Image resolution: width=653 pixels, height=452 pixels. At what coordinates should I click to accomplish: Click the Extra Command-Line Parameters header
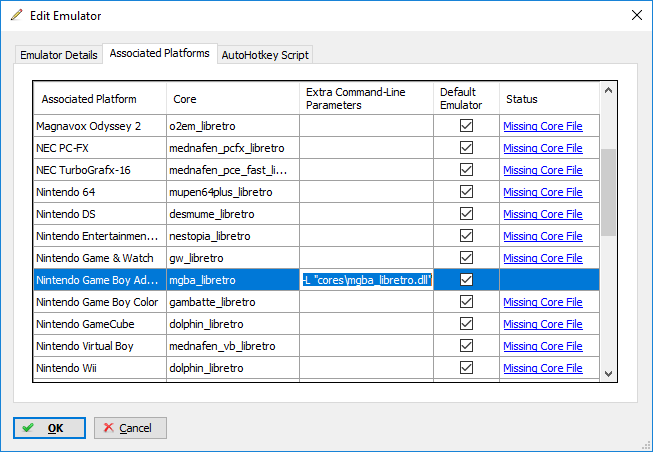coord(366,99)
